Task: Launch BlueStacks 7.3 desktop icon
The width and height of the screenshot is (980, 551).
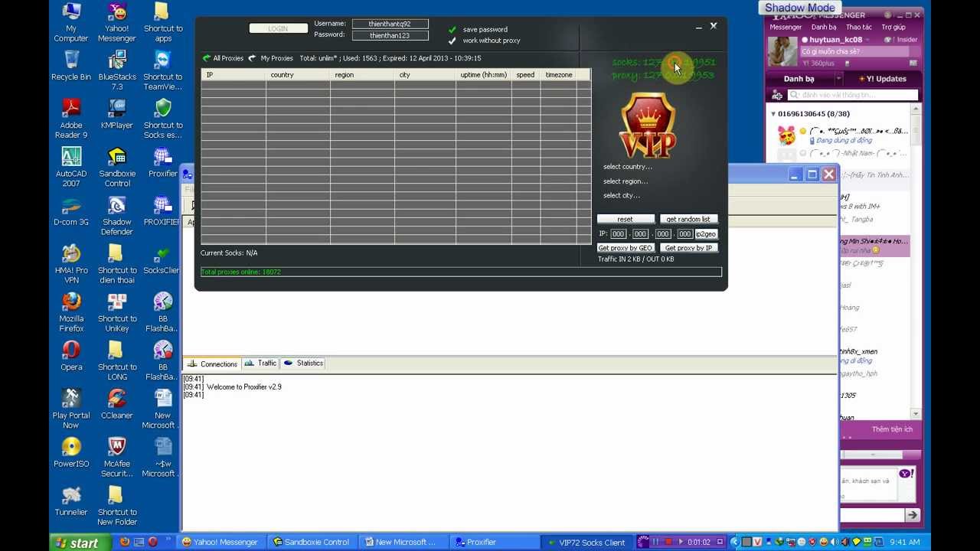Action: [x=117, y=70]
